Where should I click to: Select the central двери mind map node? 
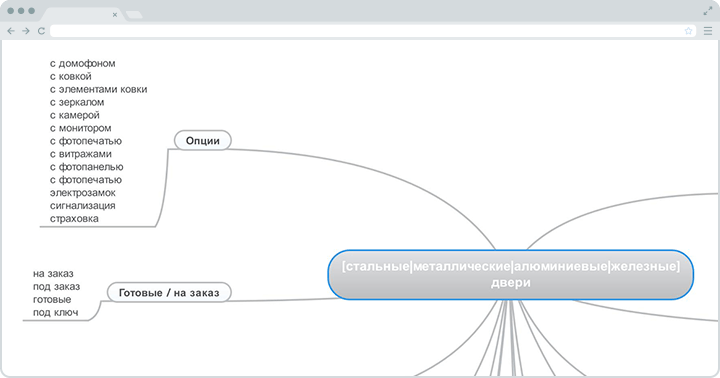pos(511,275)
